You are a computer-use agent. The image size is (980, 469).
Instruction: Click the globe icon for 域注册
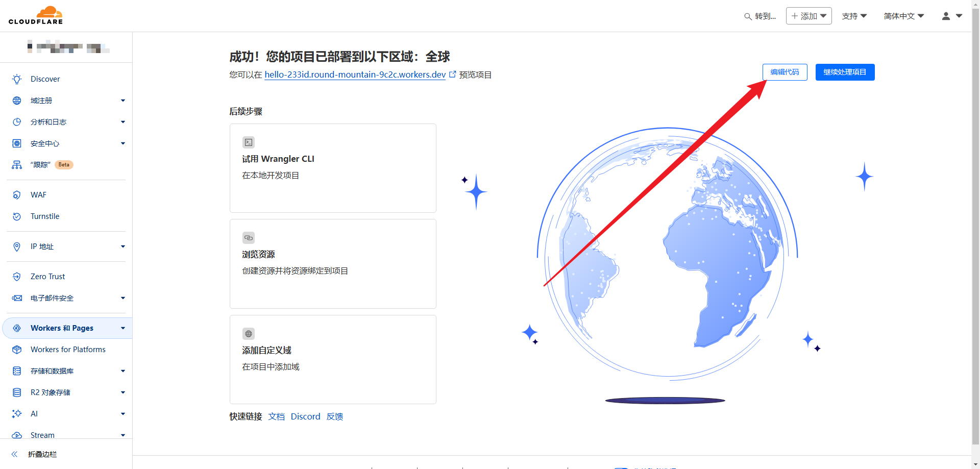[17, 101]
